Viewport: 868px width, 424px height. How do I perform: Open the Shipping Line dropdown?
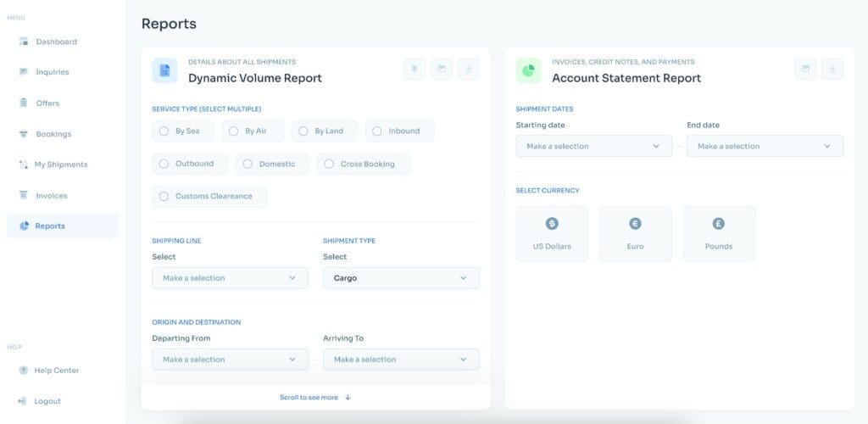[x=230, y=278]
